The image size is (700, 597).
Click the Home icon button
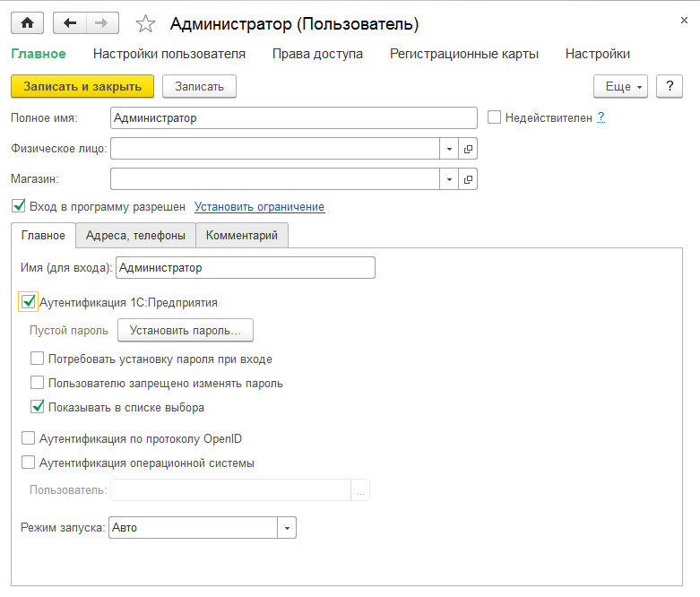tap(27, 23)
